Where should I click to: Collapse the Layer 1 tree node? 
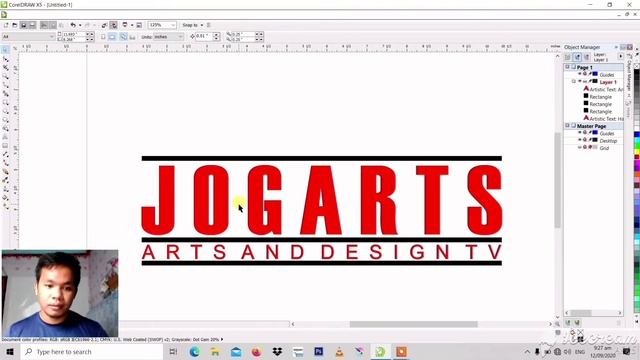coord(573,82)
